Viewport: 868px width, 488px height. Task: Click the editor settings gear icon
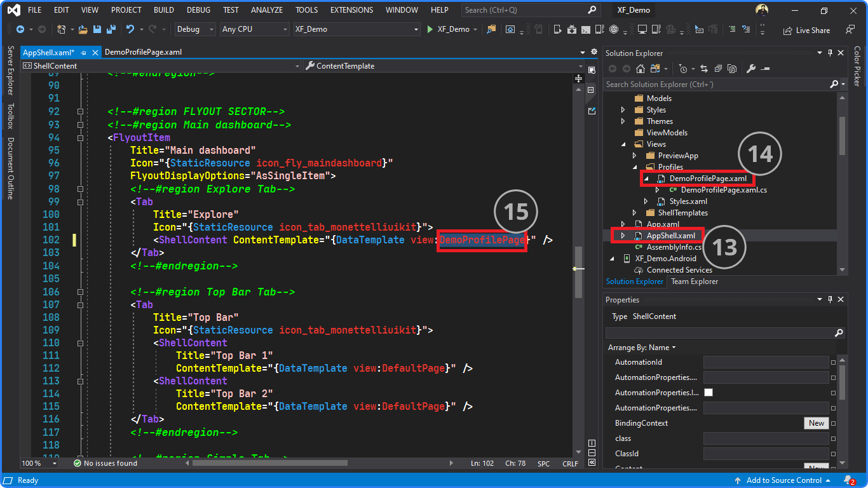(x=594, y=52)
